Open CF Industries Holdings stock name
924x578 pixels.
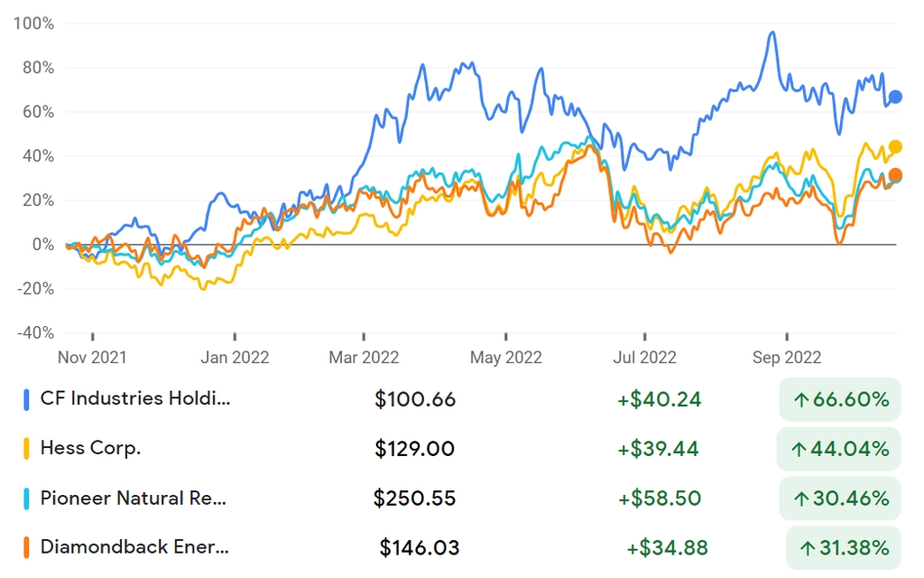click(135, 398)
